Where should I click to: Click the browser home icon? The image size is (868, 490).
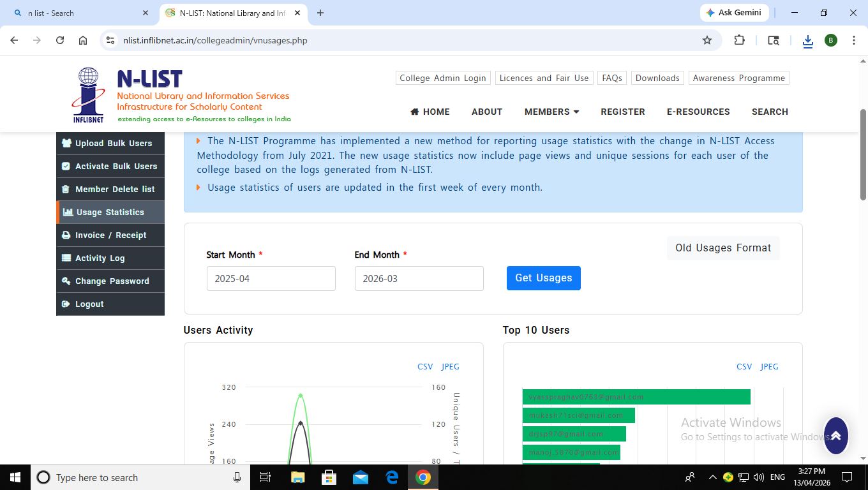[83, 40]
